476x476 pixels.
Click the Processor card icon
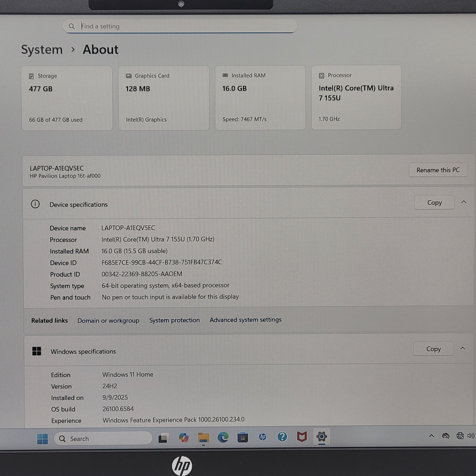(x=321, y=75)
